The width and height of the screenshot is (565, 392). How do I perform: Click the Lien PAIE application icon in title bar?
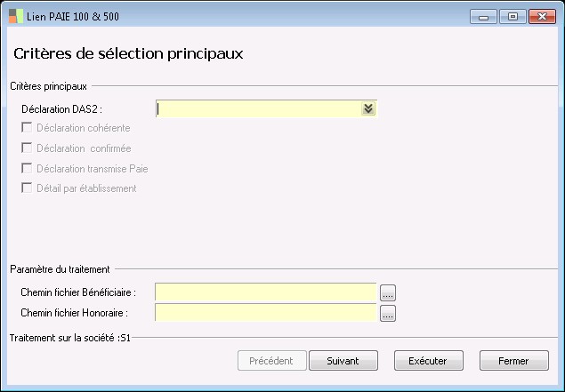click(16, 16)
